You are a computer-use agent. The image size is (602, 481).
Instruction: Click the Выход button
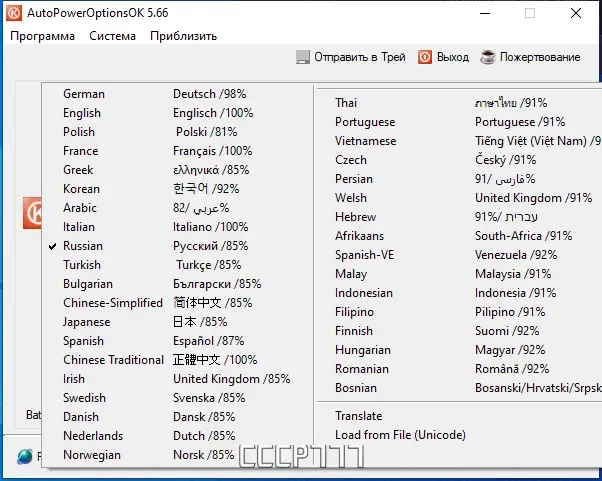[443, 57]
